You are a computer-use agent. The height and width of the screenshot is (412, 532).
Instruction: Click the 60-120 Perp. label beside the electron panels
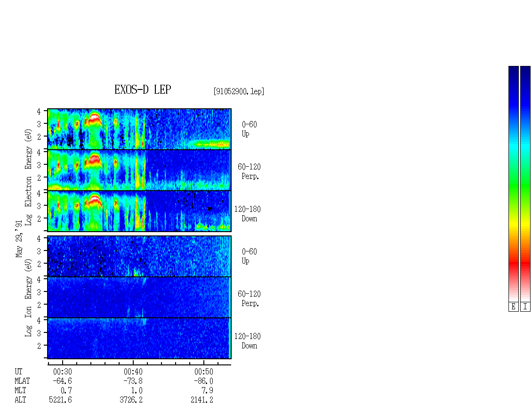(x=249, y=171)
